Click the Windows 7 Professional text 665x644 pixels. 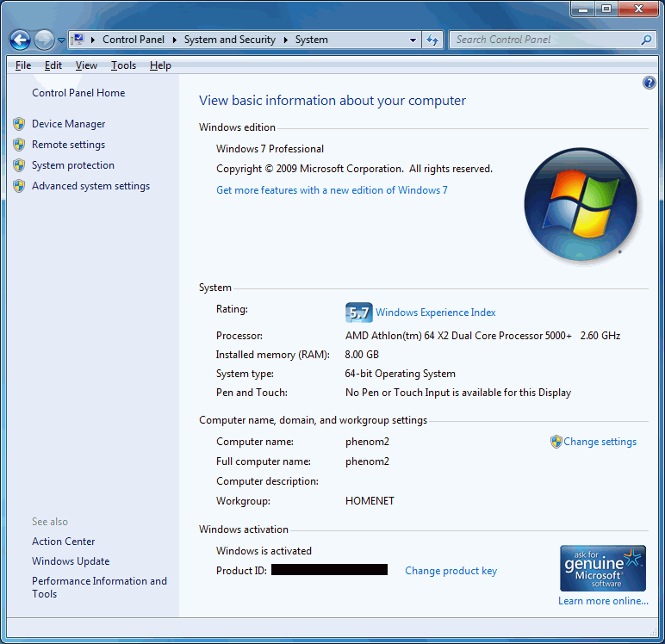coord(270,149)
